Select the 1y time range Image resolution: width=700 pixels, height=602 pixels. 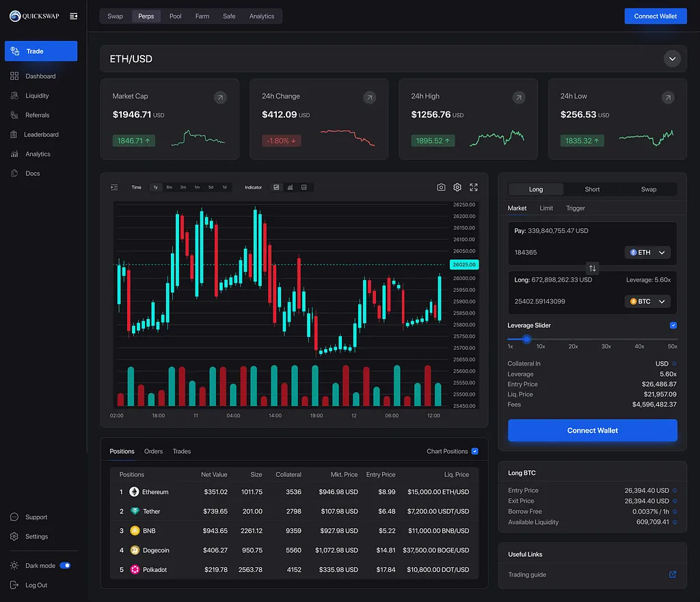point(156,187)
